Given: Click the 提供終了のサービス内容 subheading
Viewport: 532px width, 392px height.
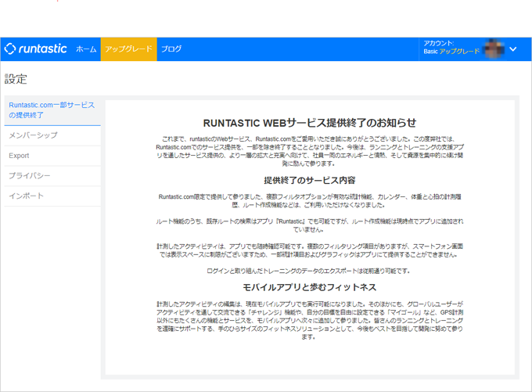Looking at the screenshot, I should coord(310,180).
